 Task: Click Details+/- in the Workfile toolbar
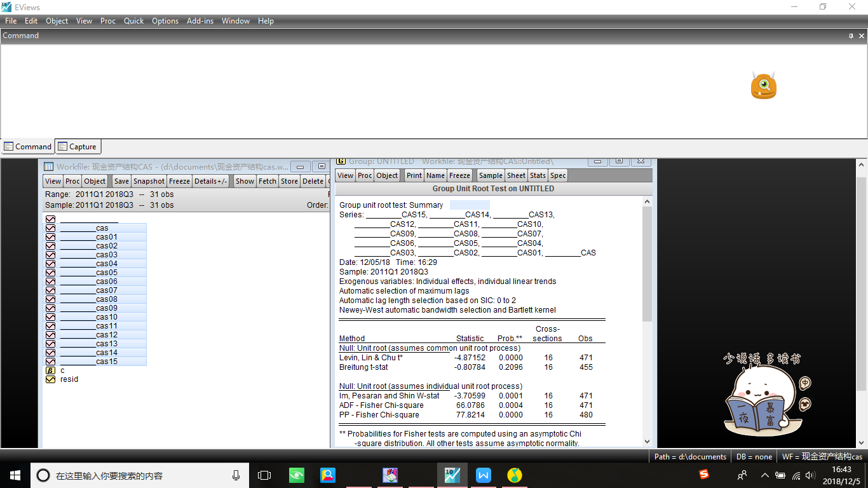click(x=211, y=181)
